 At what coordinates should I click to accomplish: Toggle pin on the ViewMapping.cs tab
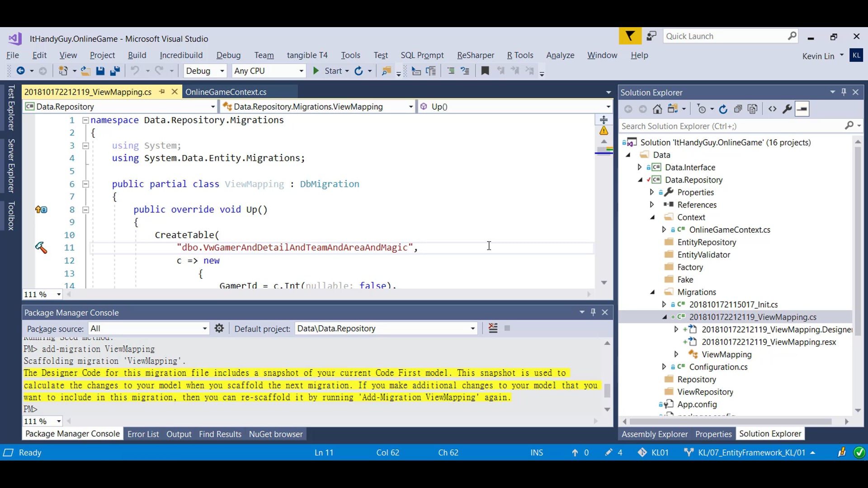[162, 92]
